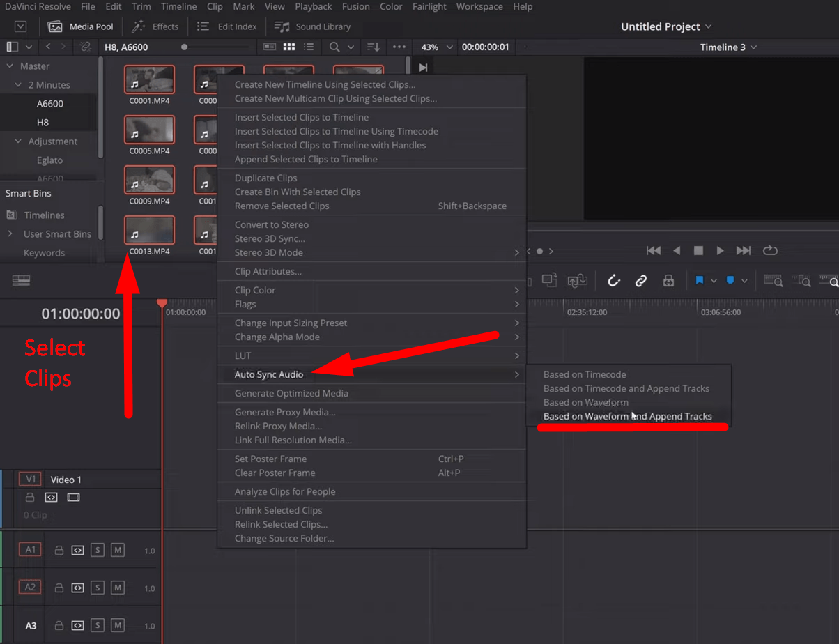The image size is (839, 644).
Task: Choose Based on Waveform and Append Tracks
Action: (x=628, y=416)
